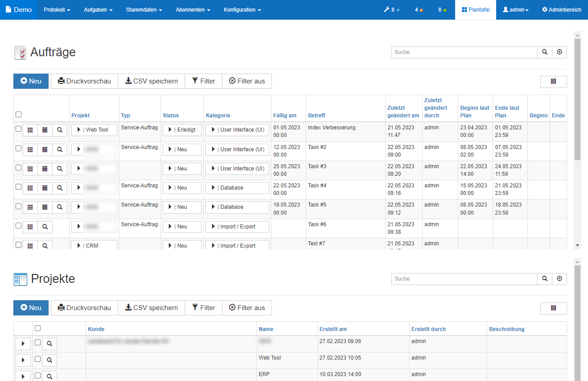Select the Task #3 row checkbox

tap(18, 167)
